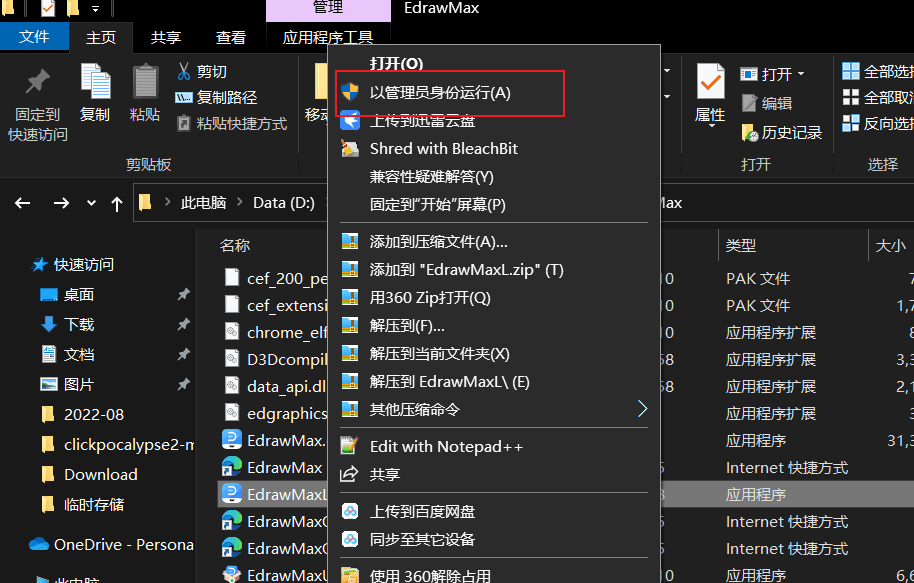Image resolution: width=914 pixels, height=583 pixels.
Task: Select the edgraphics file row
Action: pos(275,413)
